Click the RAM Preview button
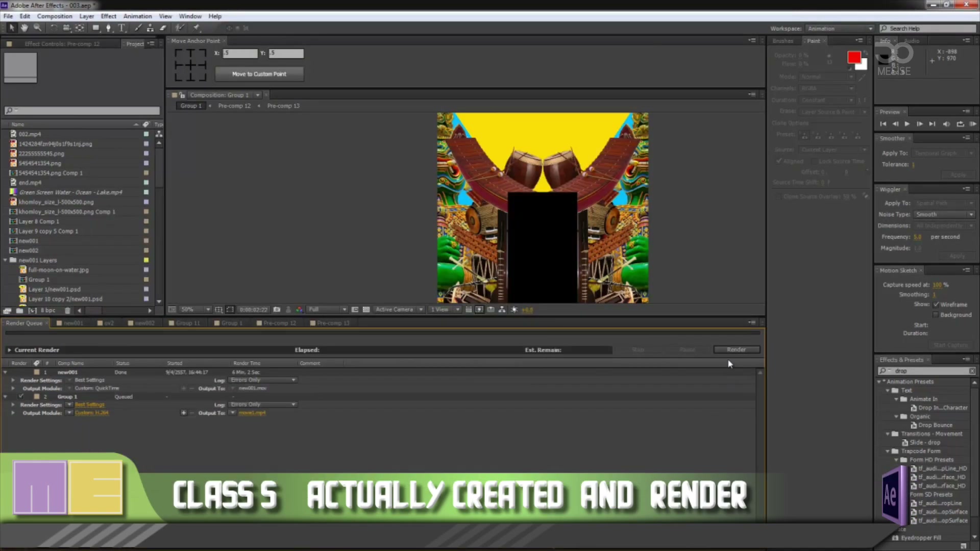The height and width of the screenshot is (551, 980). coord(973,124)
